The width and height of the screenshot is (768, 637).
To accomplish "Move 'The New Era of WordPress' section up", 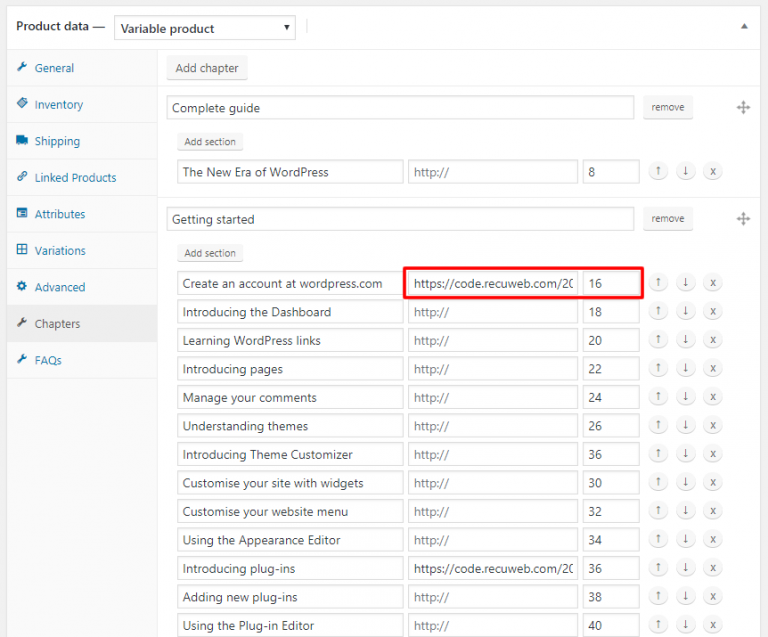I will click(x=658, y=172).
